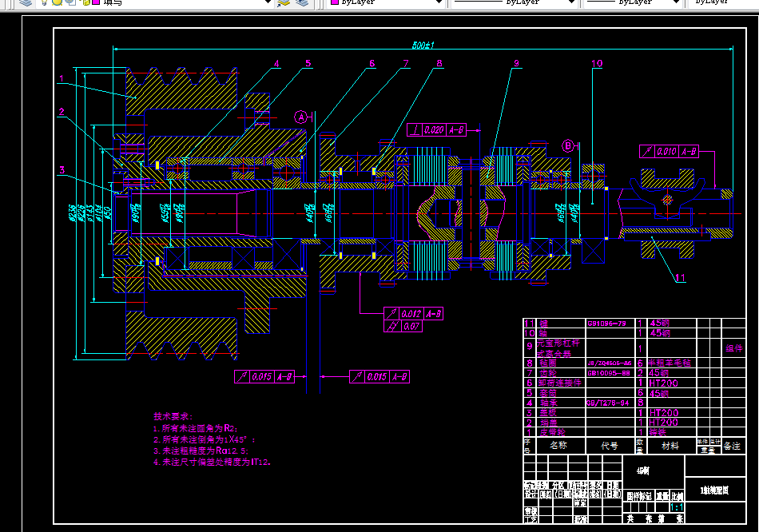
Task: Open the ByLayer lineweight dropdown
Action: tap(676, 2)
